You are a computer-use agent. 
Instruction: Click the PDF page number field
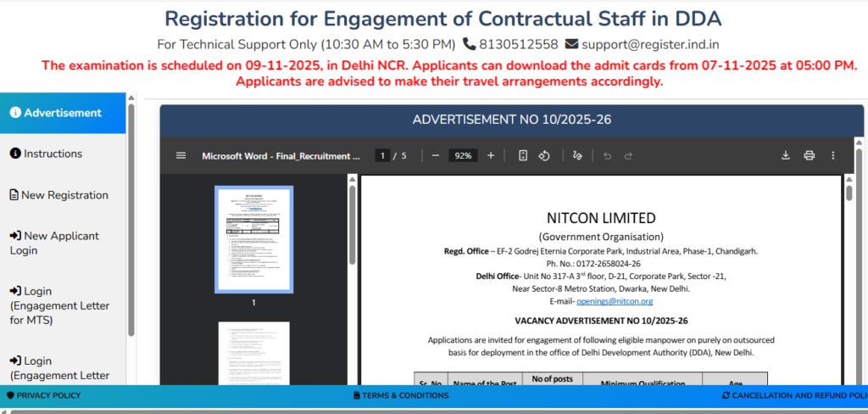382,156
